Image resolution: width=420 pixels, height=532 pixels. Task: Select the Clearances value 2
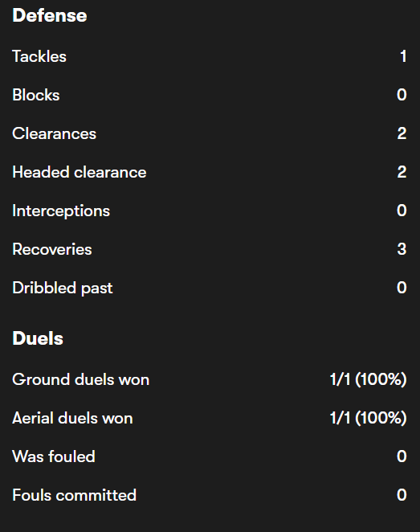click(402, 133)
